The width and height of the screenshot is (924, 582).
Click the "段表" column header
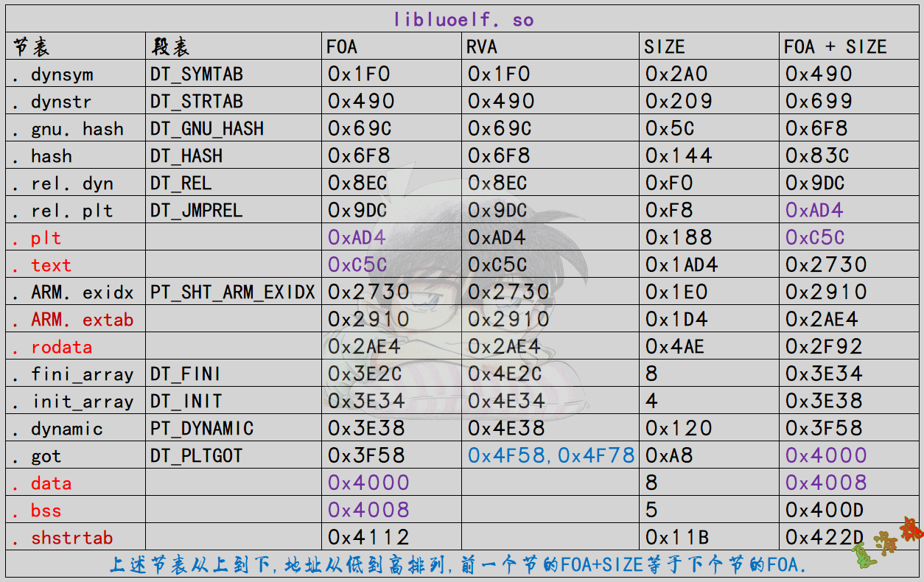click(170, 47)
